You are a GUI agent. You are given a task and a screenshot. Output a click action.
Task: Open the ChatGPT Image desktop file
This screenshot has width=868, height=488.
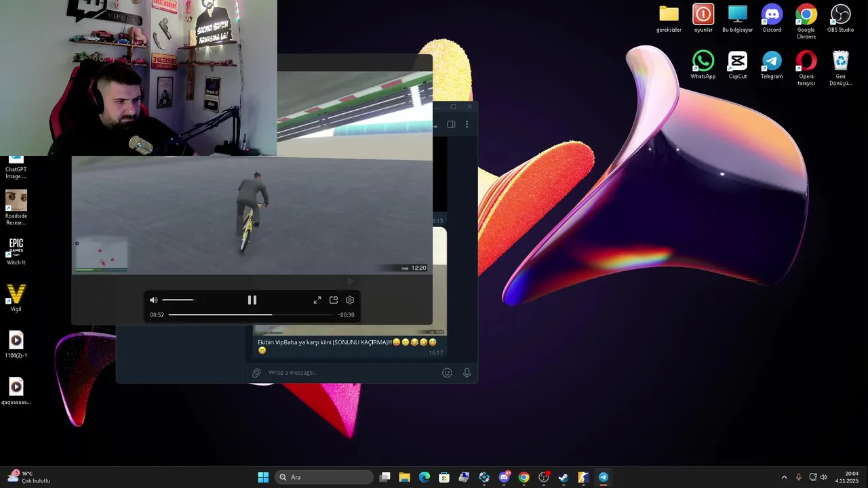click(16, 168)
